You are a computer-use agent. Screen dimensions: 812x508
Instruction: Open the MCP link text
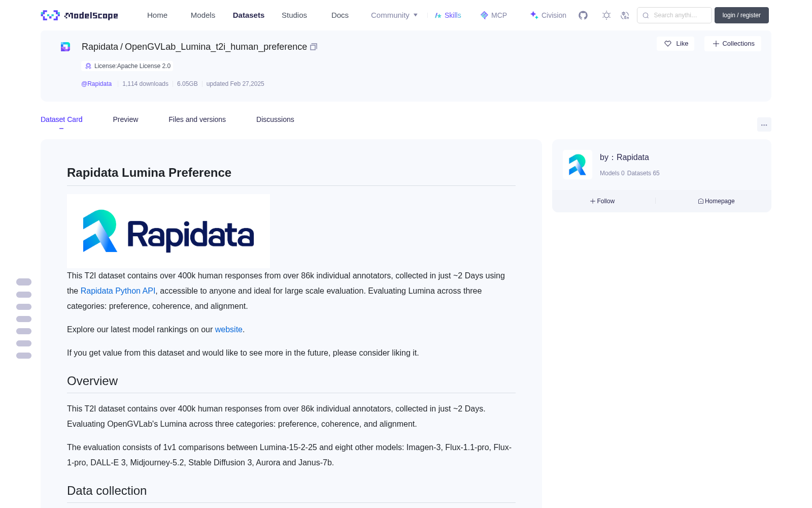click(499, 15)
